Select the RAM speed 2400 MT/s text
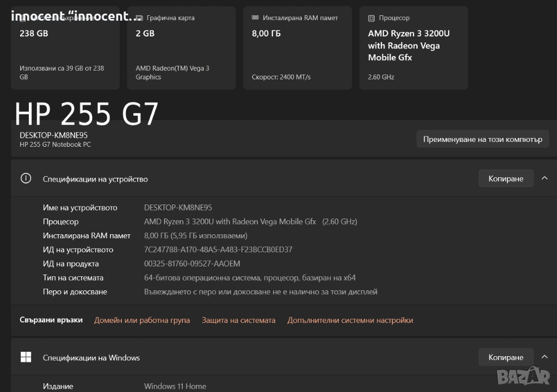This screenshot has height=392, width=557. tap(281, 77)
